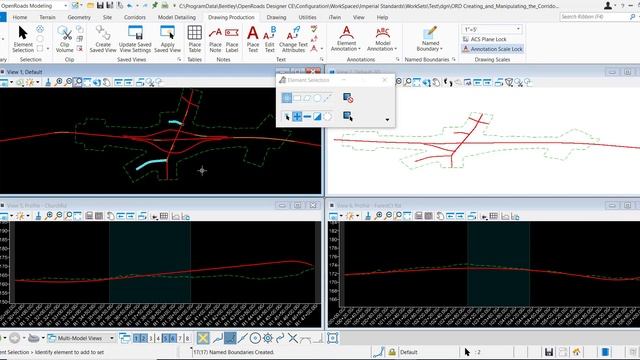This screenshot has width=640, height=360.
Task: Expand Named Boundary dropdown
Action: (430, 39)
